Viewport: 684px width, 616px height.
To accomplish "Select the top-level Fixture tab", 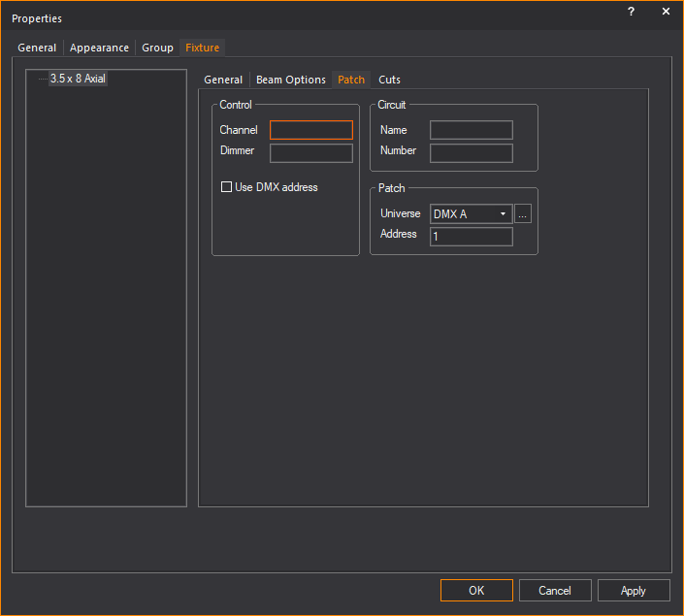I will click(203, 48).
